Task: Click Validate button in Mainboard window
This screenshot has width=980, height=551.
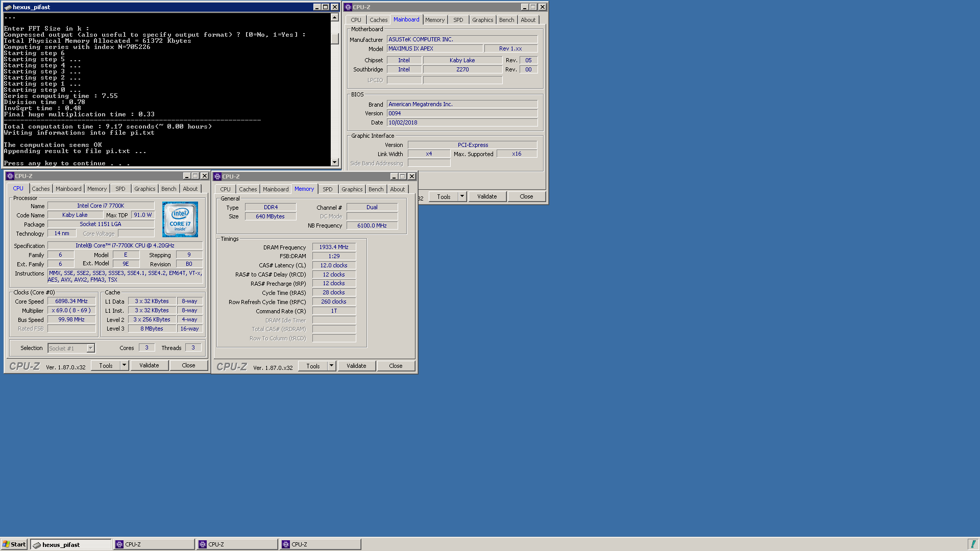Action: (x=487, y=196)
